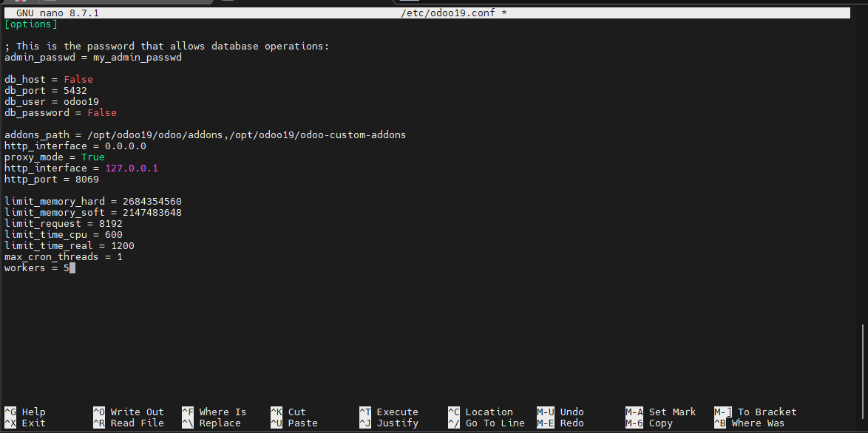This screenshot has height=433, width=868.
Task: Click the http_interface = 0.0.0.0 line
Action: click(x=75, y=146)
